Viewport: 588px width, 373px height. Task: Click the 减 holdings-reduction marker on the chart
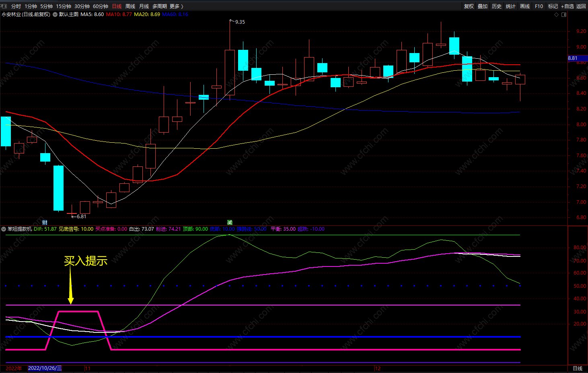230,222
